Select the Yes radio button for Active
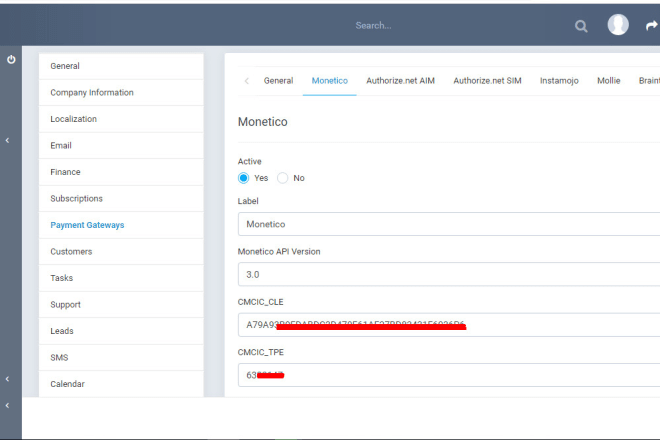660x440 pixels. pyautogui.click(x=243, y=178)
